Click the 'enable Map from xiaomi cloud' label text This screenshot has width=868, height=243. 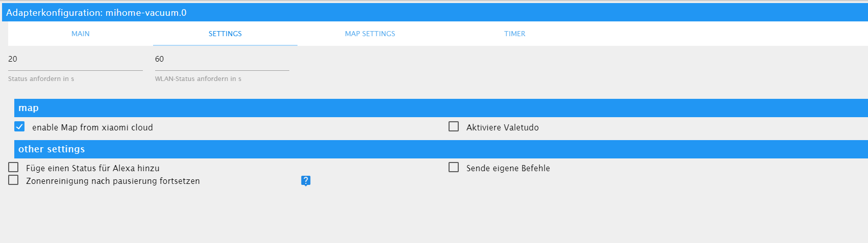tap(92, 127)
